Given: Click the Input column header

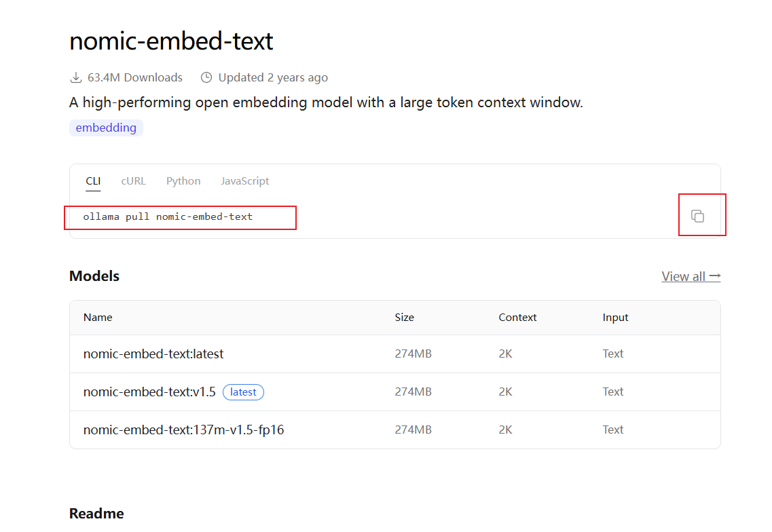Looking at the screenshot, I should point(615,318).
